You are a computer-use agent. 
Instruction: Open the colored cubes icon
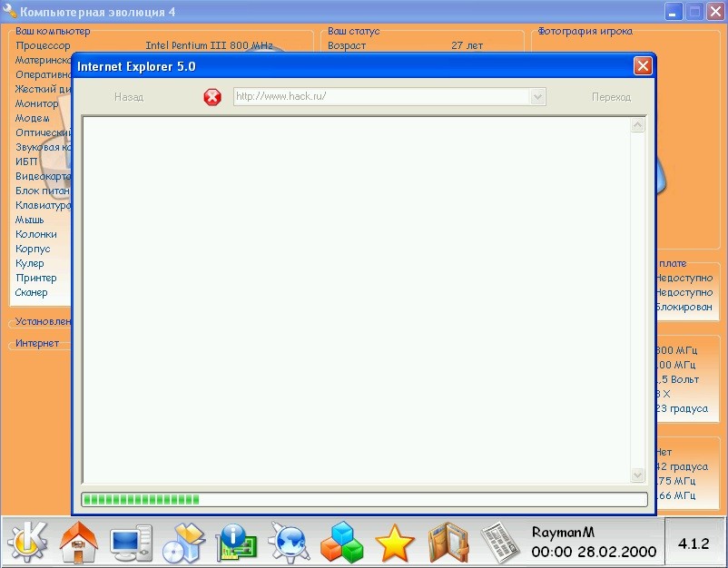[x=341, y=542]
